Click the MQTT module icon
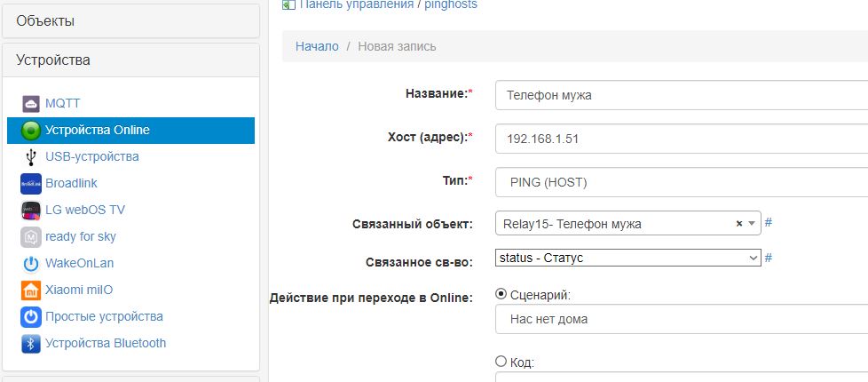 tap(31, 104)
